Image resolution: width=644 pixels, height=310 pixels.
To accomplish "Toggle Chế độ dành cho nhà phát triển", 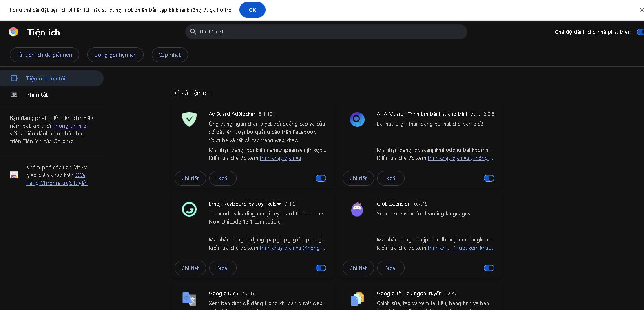I will click(x=640, y=32).
